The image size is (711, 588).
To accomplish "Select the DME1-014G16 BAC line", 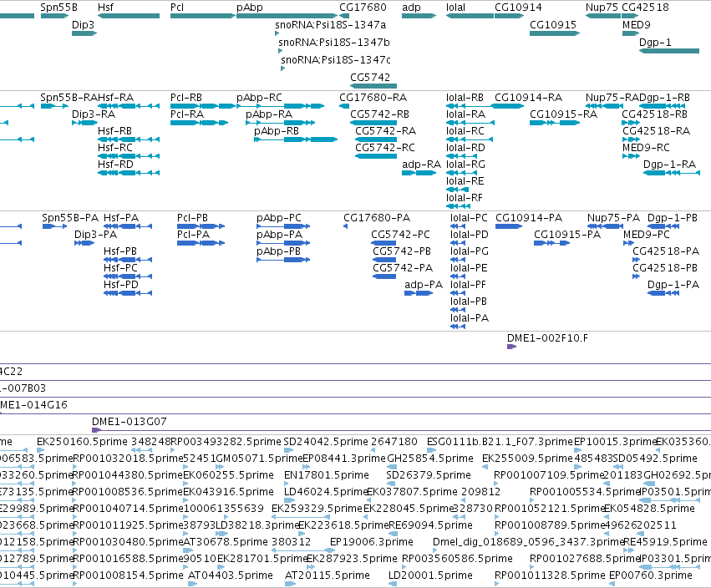I will click(x=356, y=413).
